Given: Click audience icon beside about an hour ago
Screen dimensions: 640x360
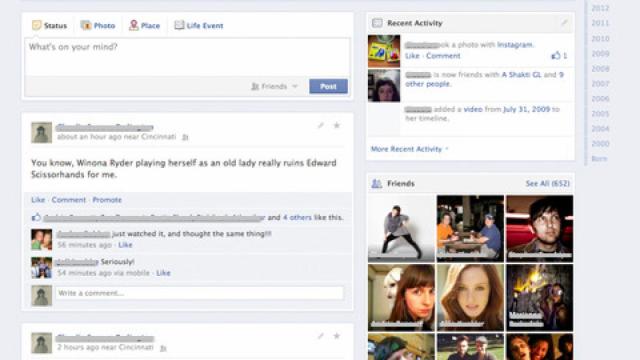Looking at the screenshot, I should [x=185, y=137].
